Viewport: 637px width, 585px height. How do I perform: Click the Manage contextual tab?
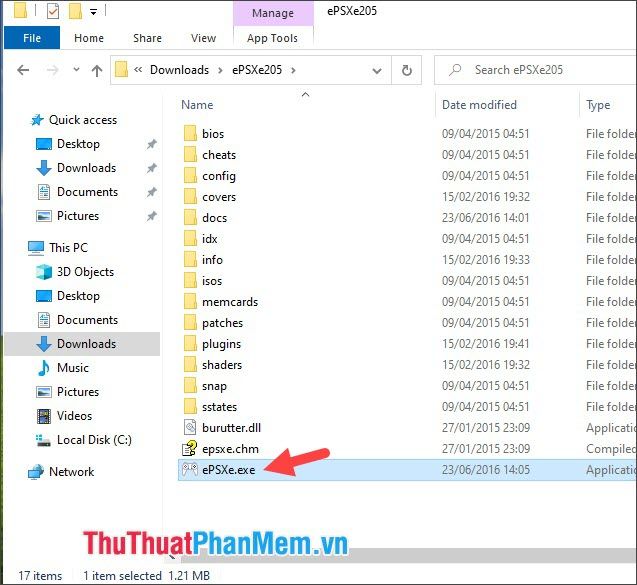(x=273, y=13)
